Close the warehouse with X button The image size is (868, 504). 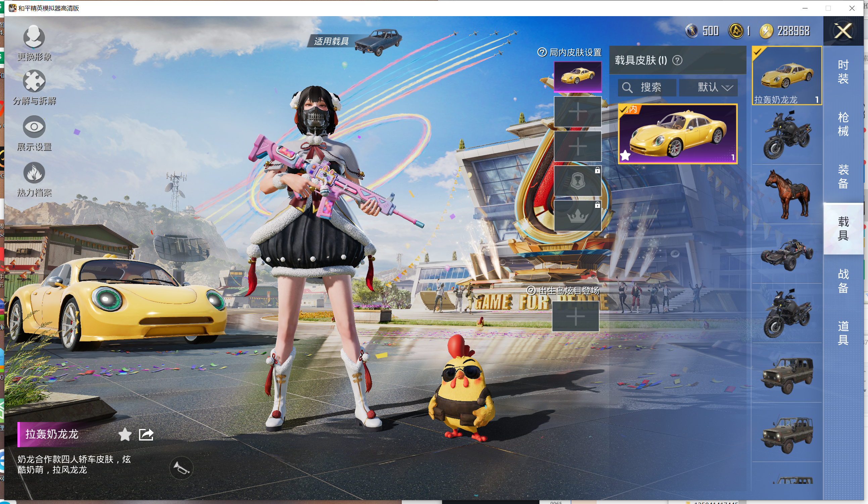[x=843, y=31]
